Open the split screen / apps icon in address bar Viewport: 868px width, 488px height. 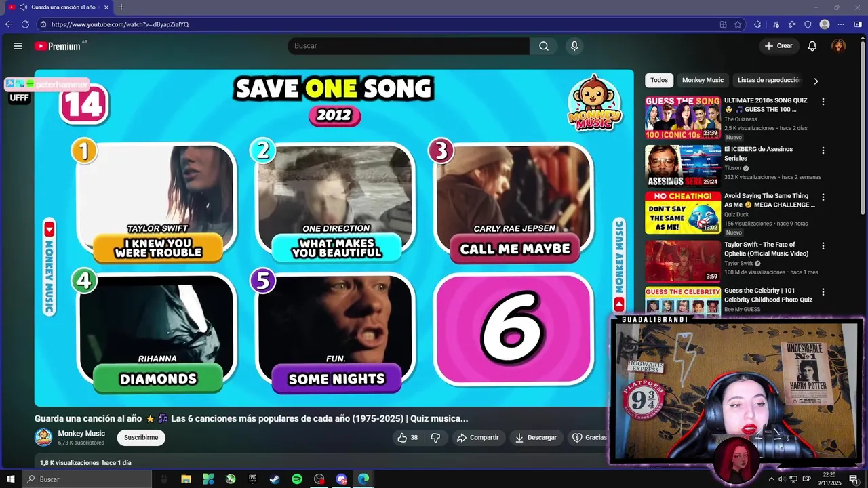[x=723, y=24]
